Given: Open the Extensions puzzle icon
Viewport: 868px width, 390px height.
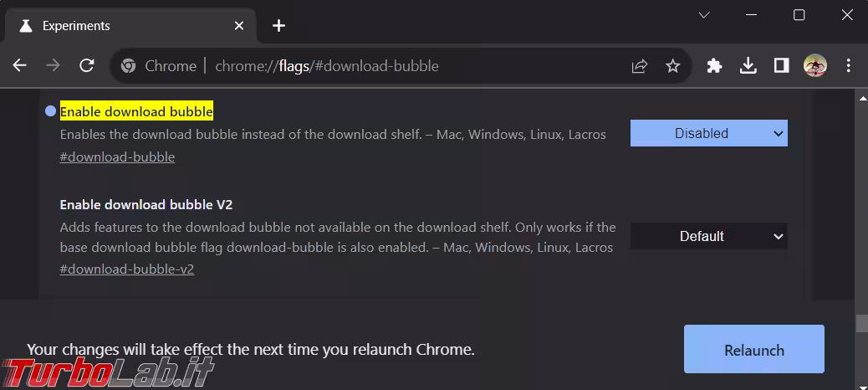Looking at the screenshot, I should click(x=714, y=65).
